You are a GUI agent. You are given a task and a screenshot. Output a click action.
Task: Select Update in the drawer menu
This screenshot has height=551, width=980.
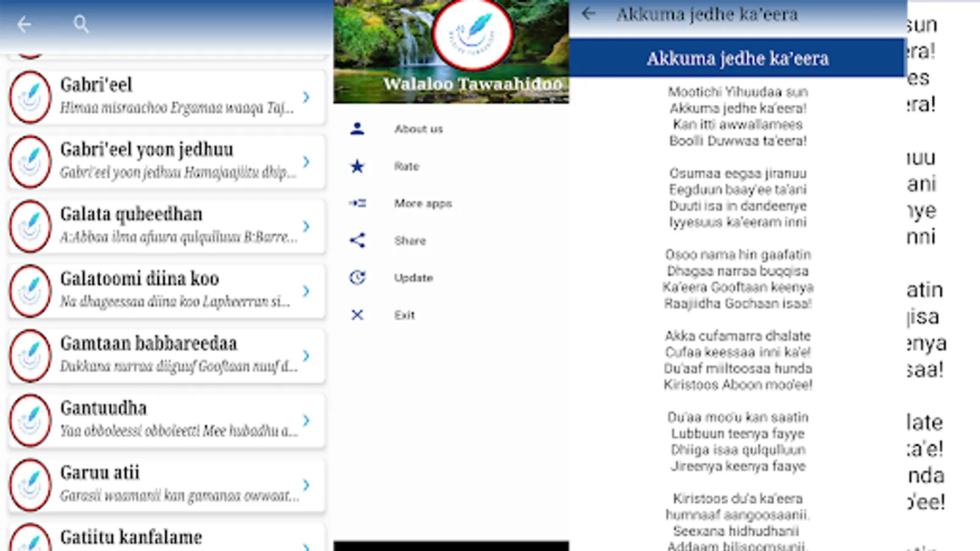[413, 278]
